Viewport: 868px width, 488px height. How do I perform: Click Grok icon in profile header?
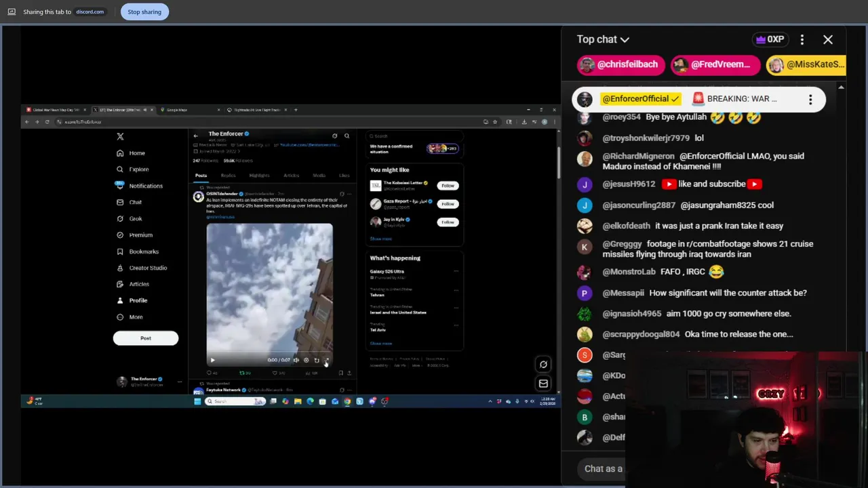[334, 136]
